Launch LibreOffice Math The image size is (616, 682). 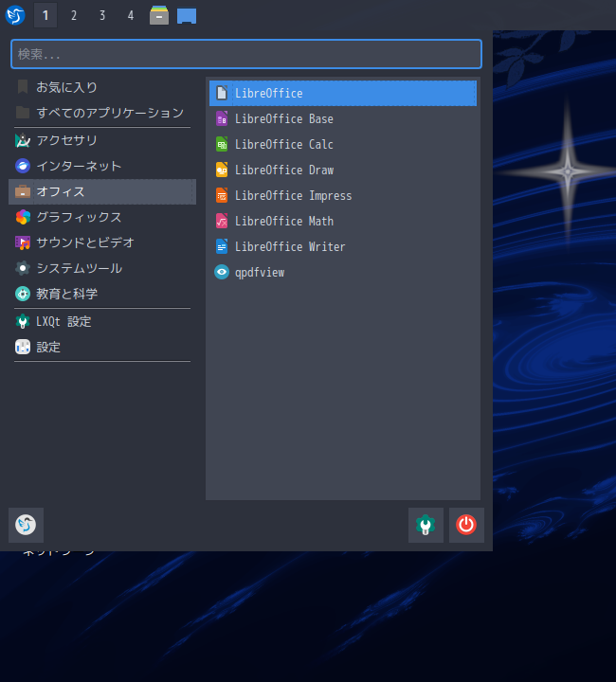coord(343,222)
